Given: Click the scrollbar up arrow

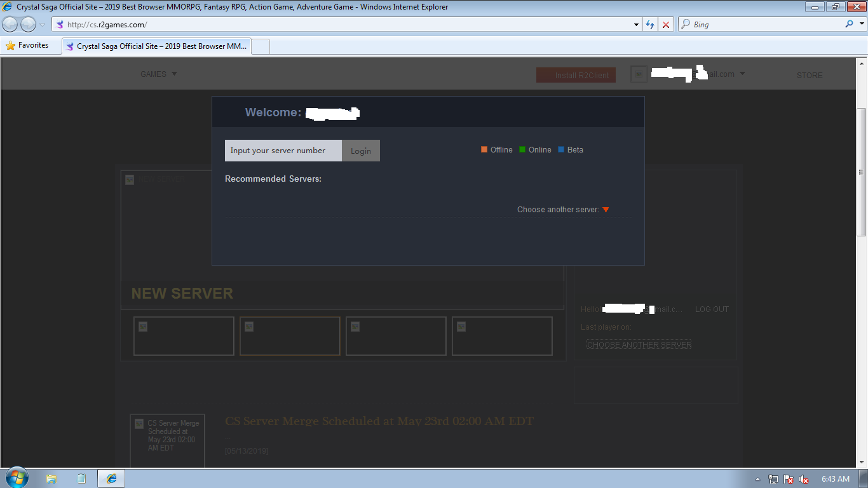Looking at the screenshot, I should pos(862,62).
